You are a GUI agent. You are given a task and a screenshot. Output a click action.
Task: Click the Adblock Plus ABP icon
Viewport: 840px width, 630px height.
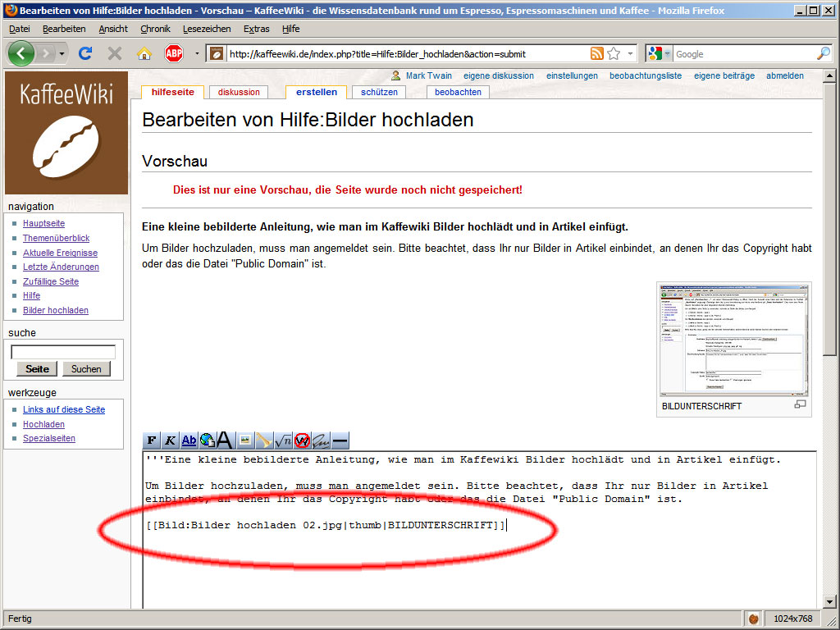point(173,54)
